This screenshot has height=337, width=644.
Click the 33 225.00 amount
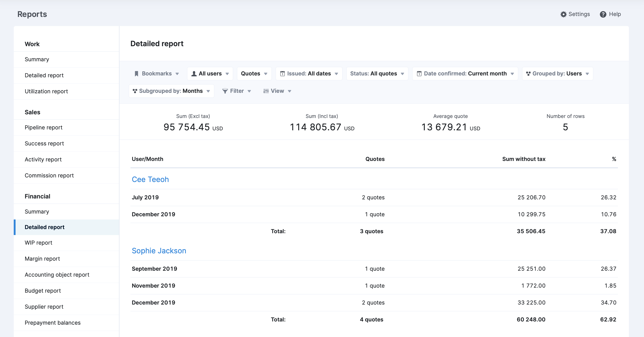coord(531,303)
